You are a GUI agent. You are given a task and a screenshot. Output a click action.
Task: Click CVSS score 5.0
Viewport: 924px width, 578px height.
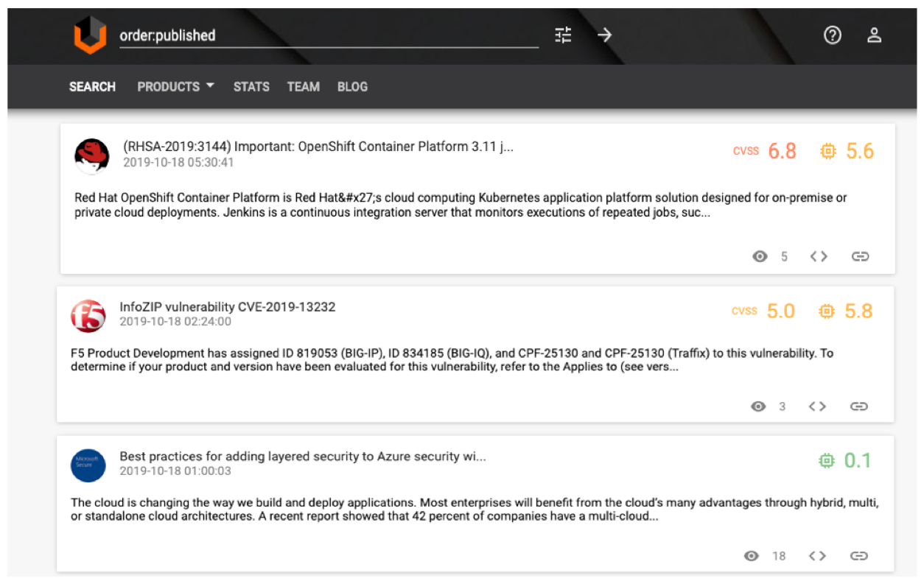[x=780, y=311]
